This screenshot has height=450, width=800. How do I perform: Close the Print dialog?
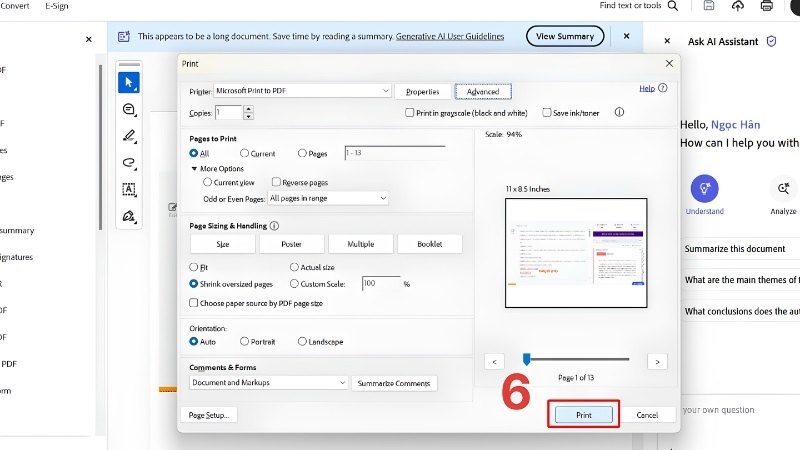tap(669, 63)
